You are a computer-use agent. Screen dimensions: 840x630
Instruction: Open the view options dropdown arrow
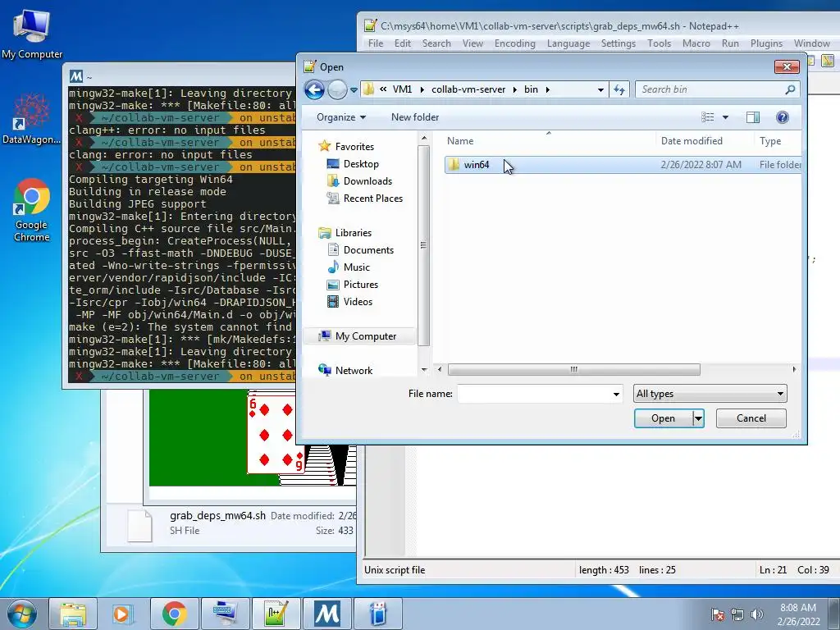725,117
